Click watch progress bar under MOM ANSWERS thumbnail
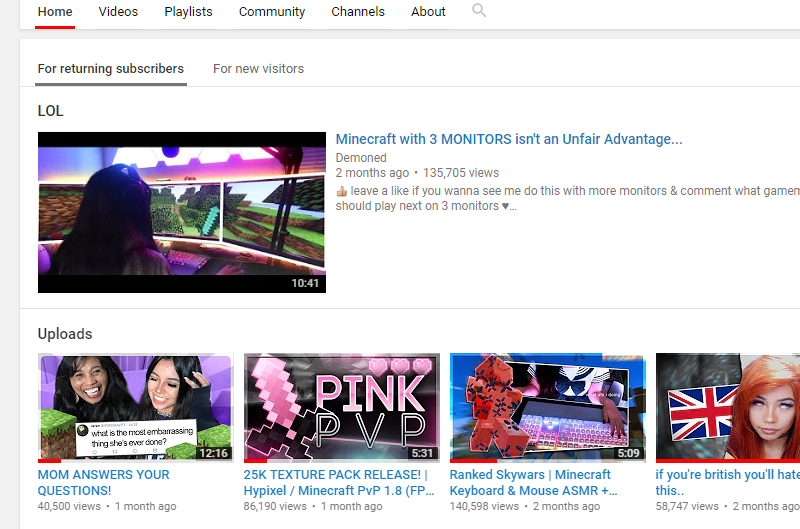The image size is (800, 529). tap(136, 461)
